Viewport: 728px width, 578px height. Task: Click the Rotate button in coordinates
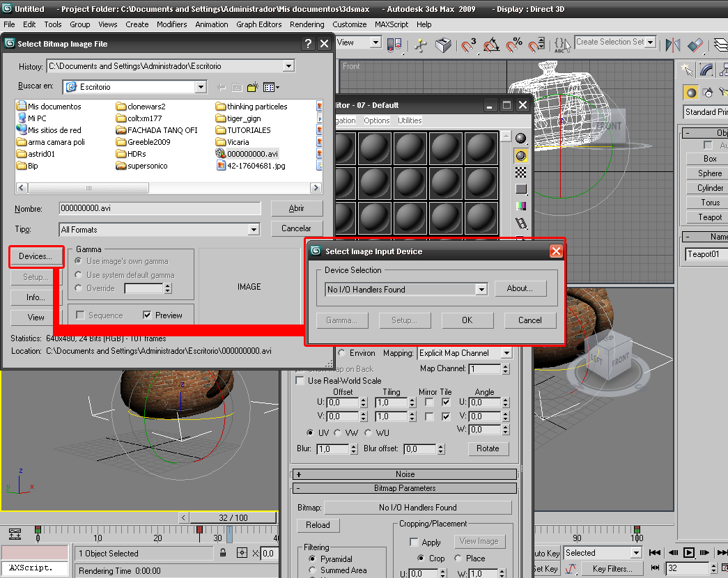click(488, 448)
